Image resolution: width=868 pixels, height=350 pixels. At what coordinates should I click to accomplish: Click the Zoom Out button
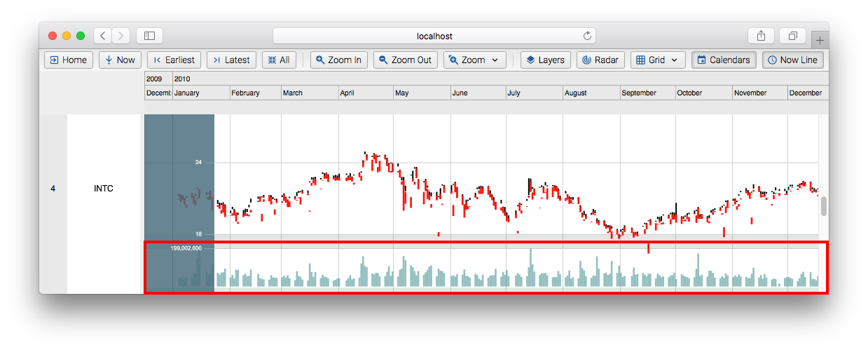click(x=406, y=60)
